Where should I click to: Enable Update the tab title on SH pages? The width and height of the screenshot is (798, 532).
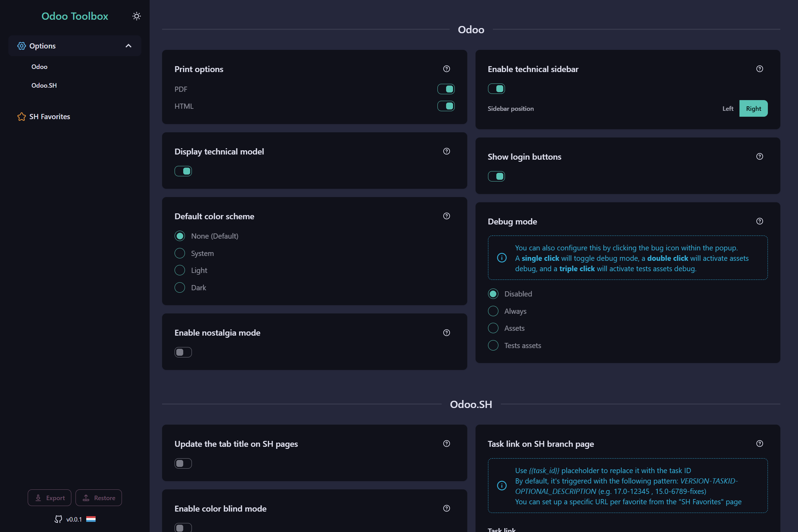[183, 463]
